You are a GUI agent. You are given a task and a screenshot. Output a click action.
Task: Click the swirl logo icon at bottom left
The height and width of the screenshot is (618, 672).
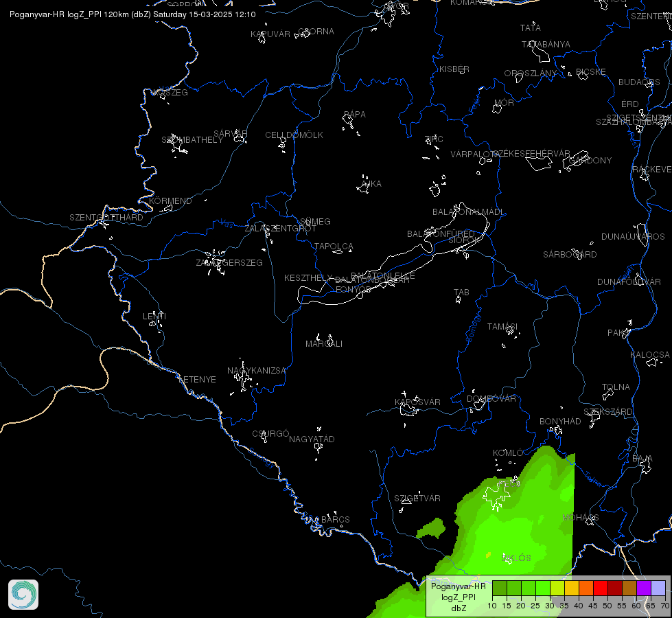(x=23, y=595)
